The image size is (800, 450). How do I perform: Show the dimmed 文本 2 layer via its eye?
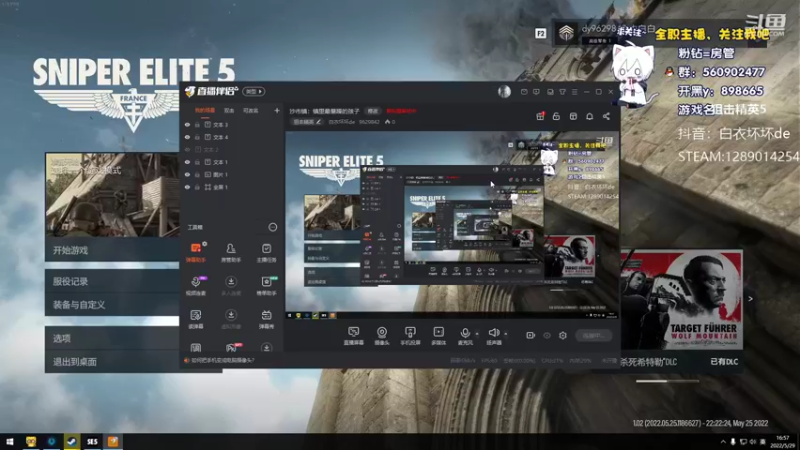187,149
